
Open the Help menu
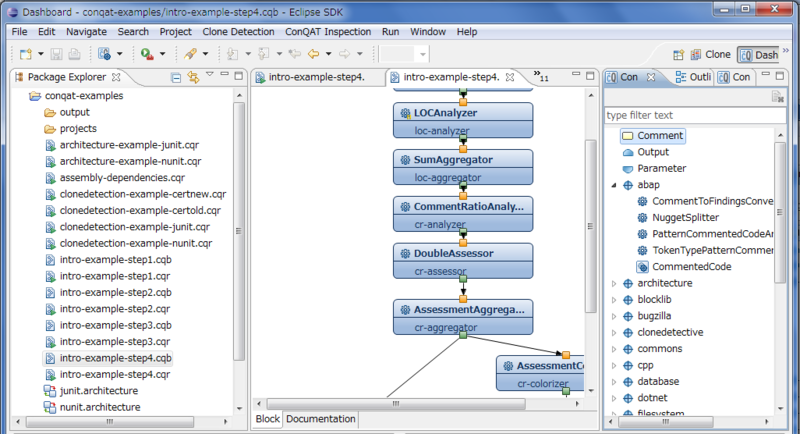(x=467, y=32)
